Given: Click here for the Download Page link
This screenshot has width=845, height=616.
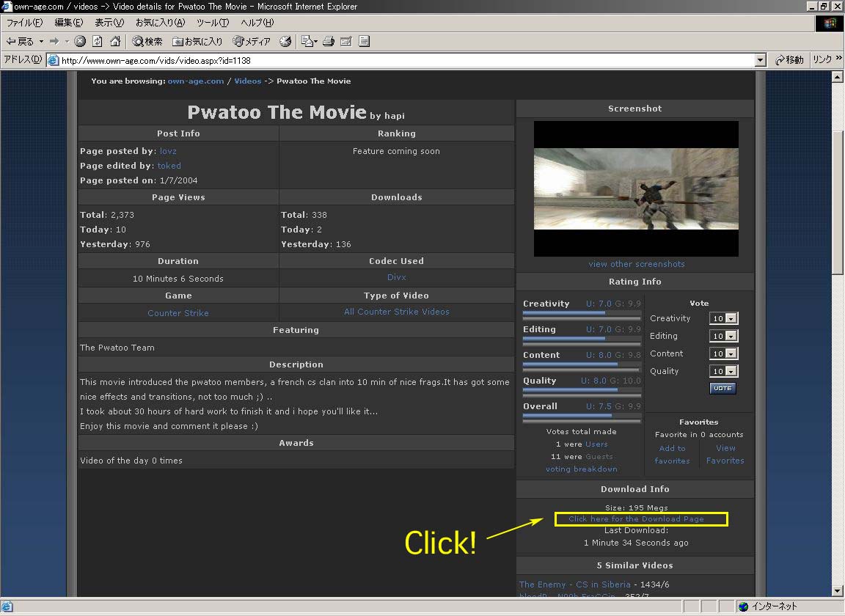Looking at the screenshot, I should [637, 519].
